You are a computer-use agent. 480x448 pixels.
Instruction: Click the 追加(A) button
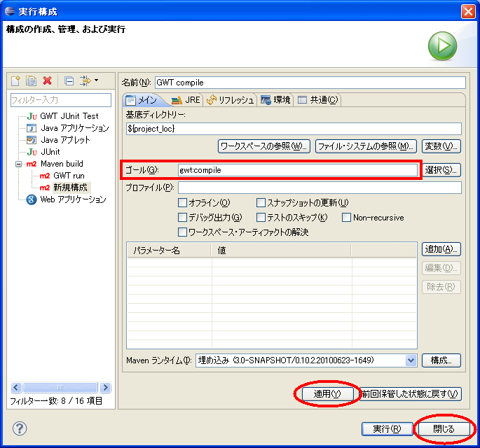[441, 249]
